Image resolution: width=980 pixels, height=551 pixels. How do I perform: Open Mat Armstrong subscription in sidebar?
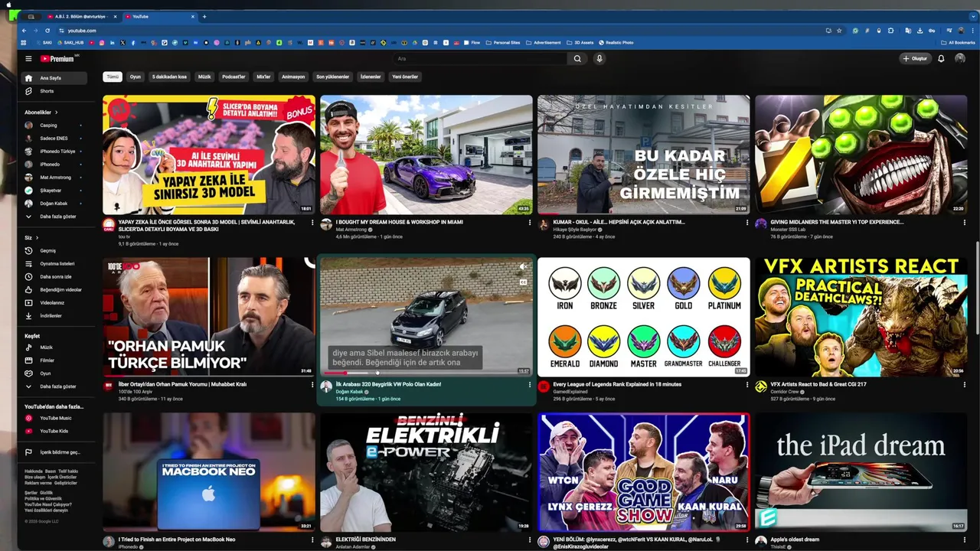pos(55,178)
